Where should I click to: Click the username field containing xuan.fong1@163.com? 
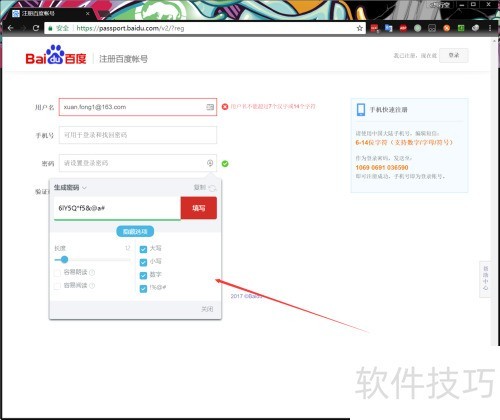(138, 107)
